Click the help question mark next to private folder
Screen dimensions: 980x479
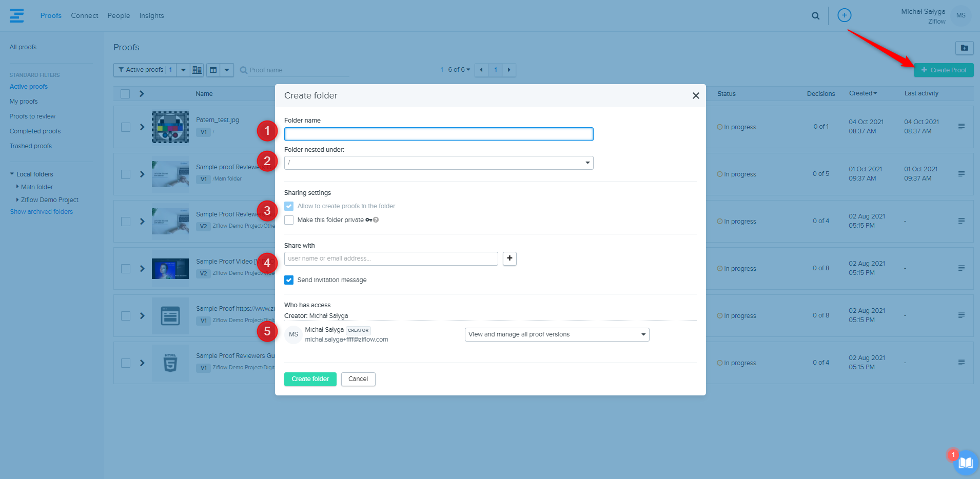pyautogui.click(x=376, y=220)
